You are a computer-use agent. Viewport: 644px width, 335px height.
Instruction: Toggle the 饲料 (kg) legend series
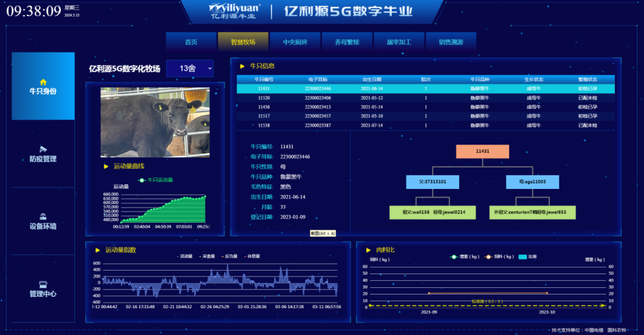point(499,256)
